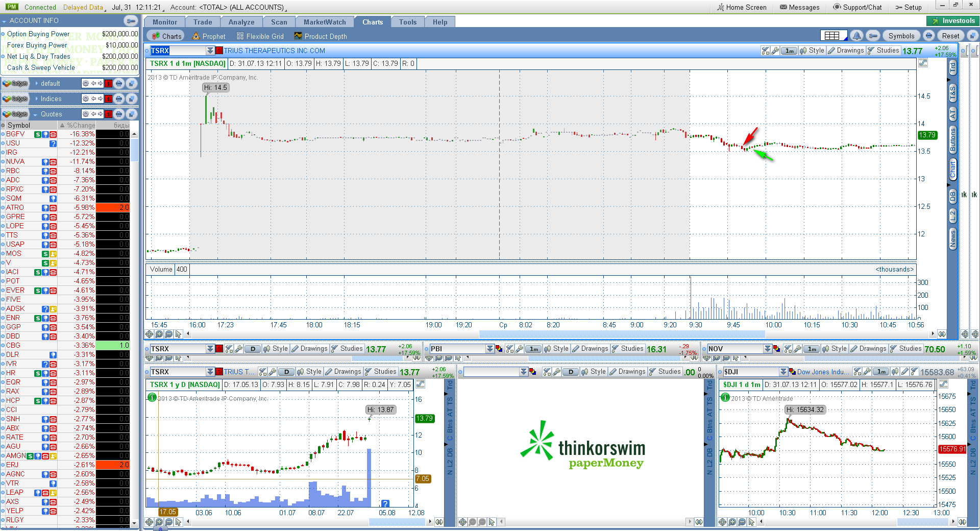Toggle L2 side panel tab
The height and width of the screenshot is (531, 980).
[952, 216]
